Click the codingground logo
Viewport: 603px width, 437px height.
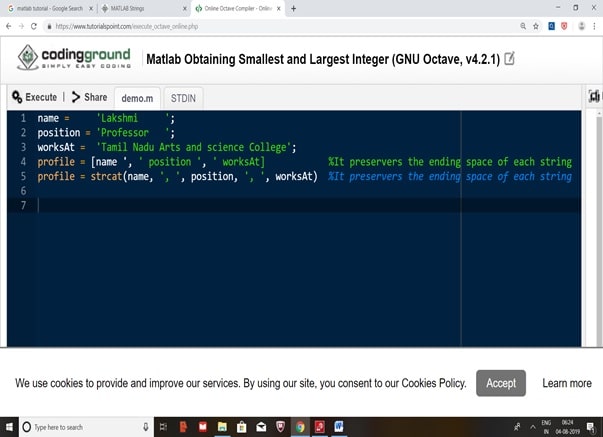point(74,58)
